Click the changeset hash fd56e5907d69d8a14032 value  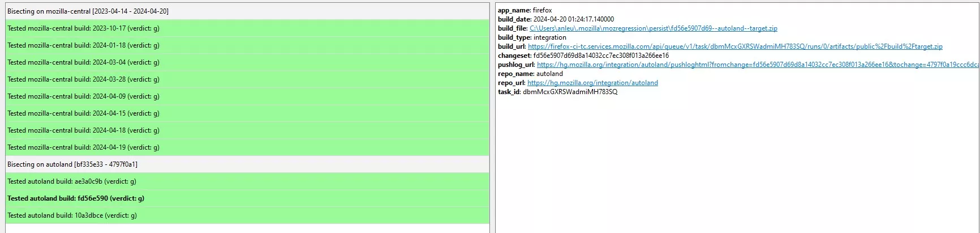pyautogui.click(x=601, y=56)
